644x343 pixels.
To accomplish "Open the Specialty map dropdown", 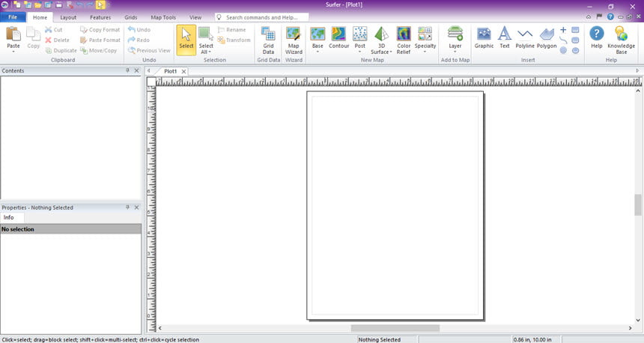I will click(425, 52).
